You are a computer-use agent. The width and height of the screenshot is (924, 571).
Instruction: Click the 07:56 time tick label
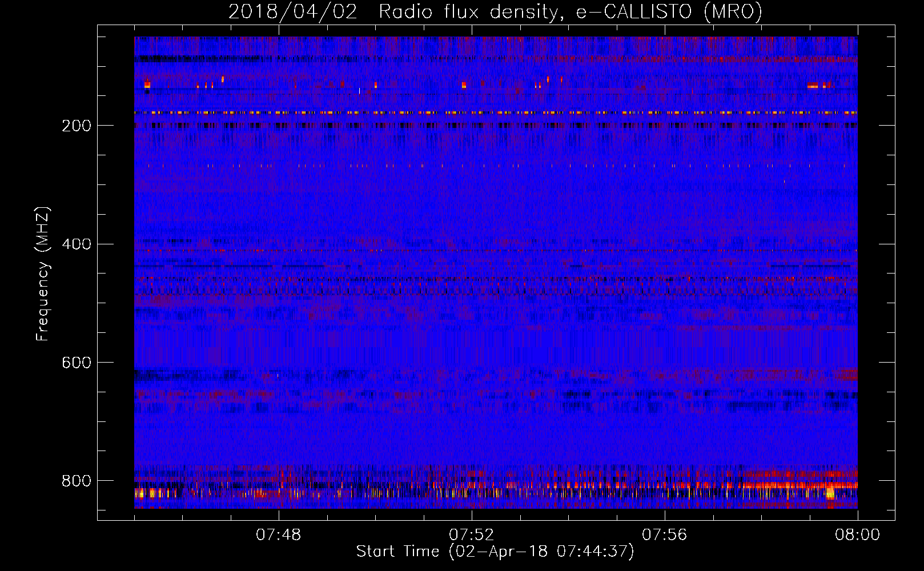665,535
